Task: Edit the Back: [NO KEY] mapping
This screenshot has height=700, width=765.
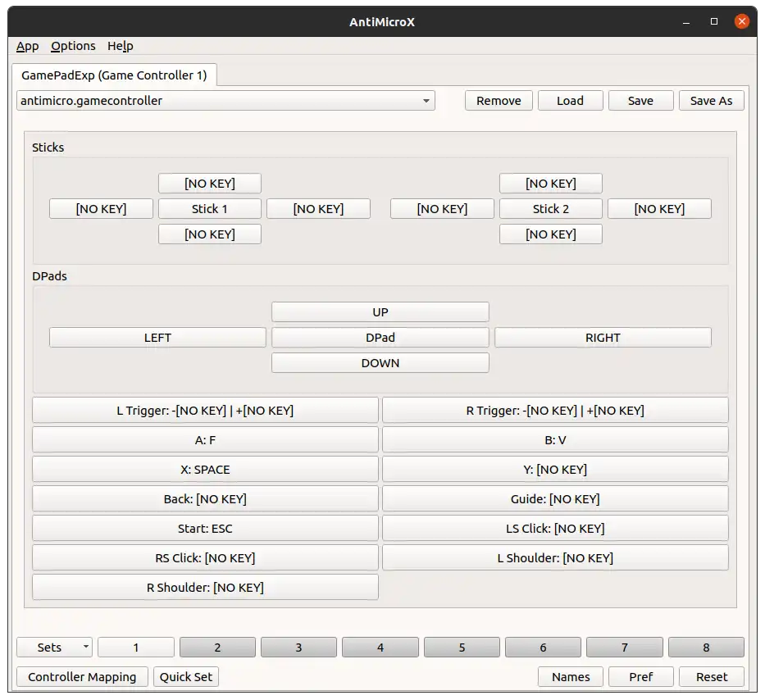Action: click(x=206, y=499)
